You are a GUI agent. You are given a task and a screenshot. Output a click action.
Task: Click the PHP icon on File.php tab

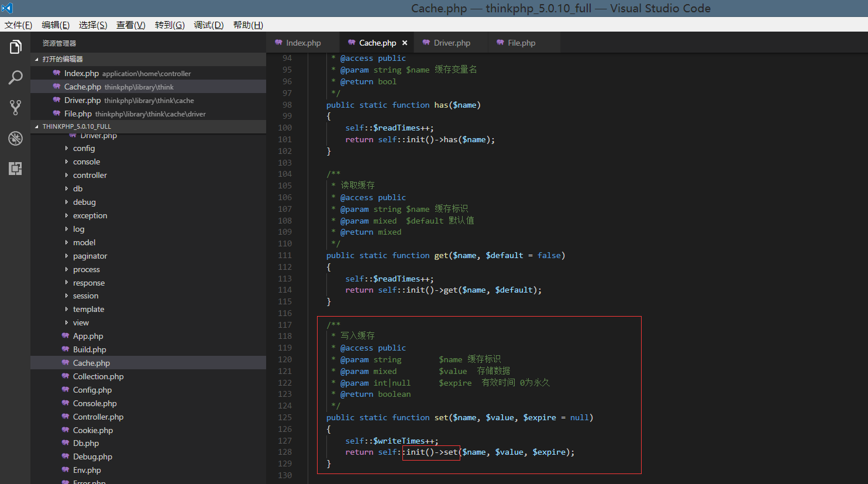tap(500, 43)
